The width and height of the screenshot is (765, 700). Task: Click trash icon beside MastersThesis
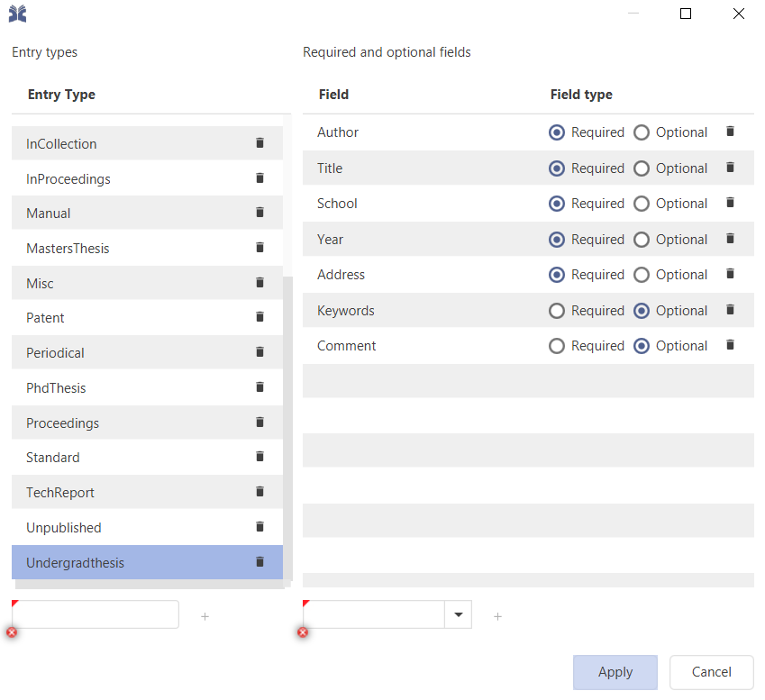pos(260,248)
